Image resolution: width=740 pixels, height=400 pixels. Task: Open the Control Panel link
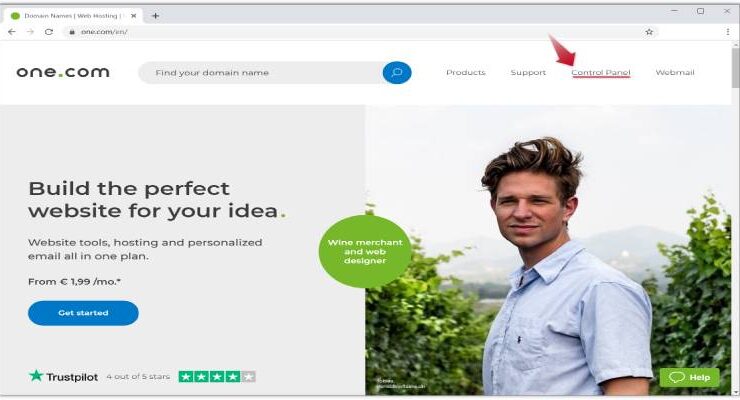click(601, 73)
